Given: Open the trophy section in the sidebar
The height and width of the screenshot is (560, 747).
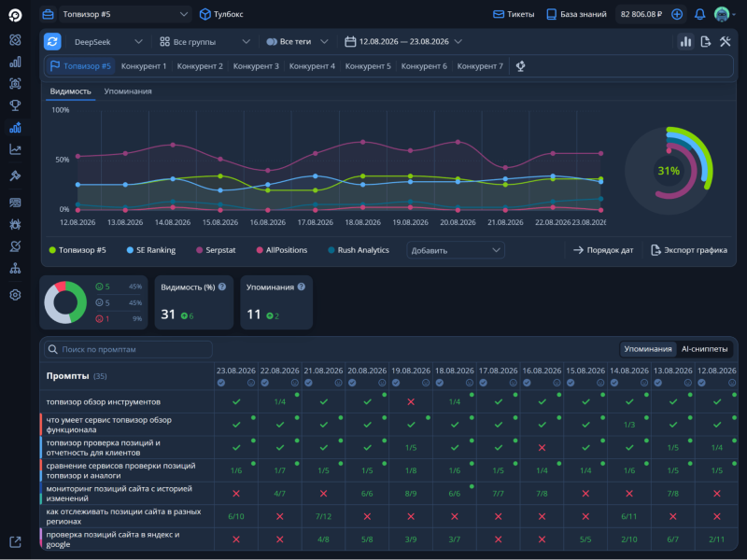Looking at the screenshot, I should click(x=15, y=105).
